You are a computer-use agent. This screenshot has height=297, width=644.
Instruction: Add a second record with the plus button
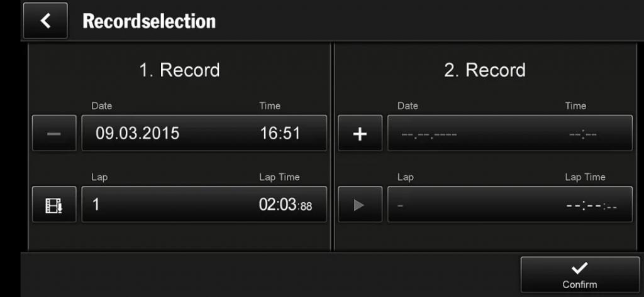click(360, 133)
